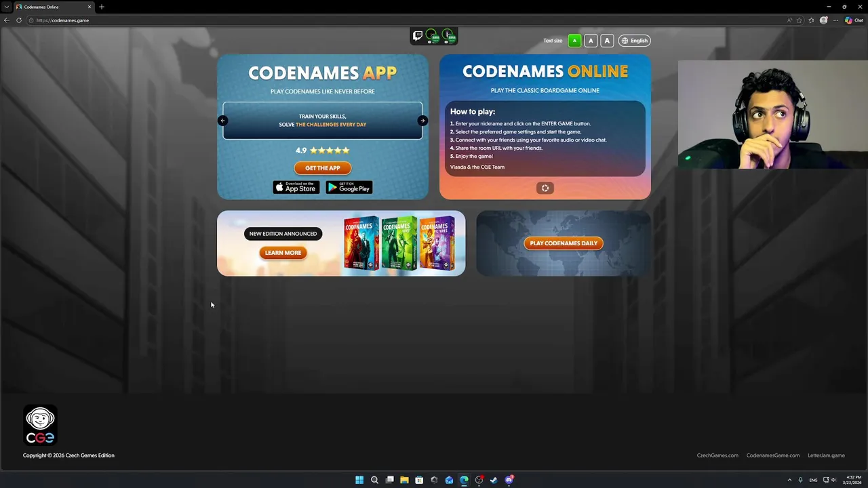Select small text size A button
Viewport: 868px width, 488px height.
(x=574, y=41)
